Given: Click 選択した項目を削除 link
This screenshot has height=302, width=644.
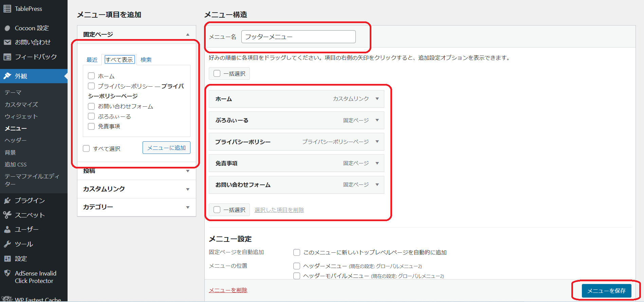Looking at the screenshot, I should [279, 210].
